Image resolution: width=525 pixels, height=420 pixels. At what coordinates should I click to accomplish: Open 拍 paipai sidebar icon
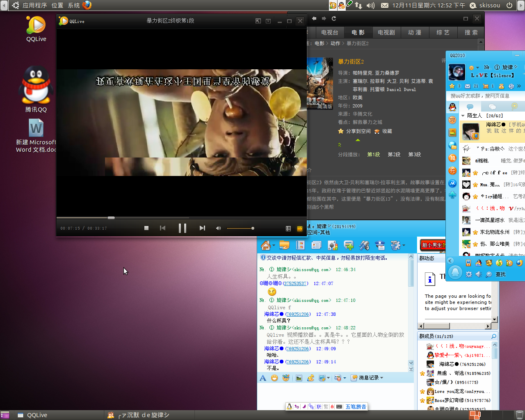[452, 158]
